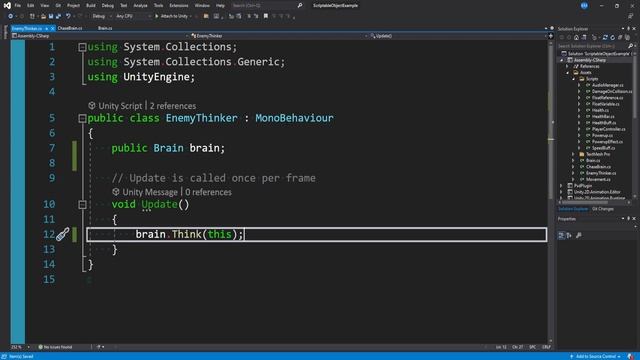Screen dimensions: 640x360
Task: Collapse the using directives block
Action: click(x=82, y=47)
